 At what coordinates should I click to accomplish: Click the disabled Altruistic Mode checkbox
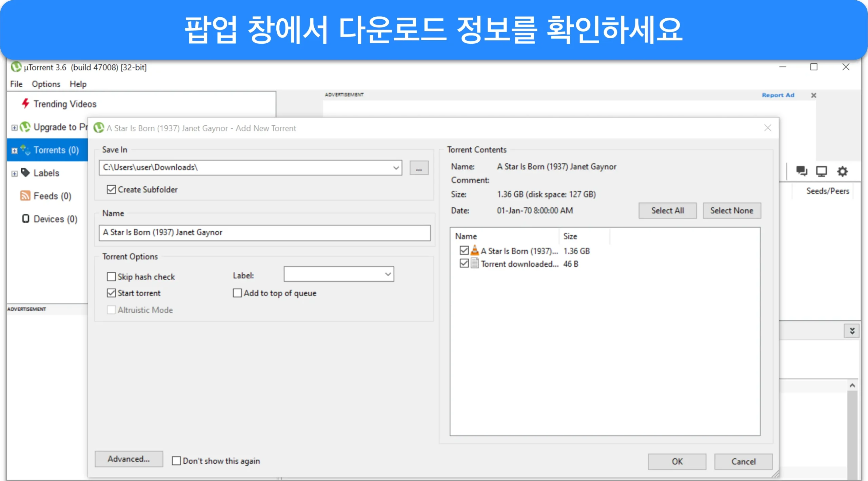coord(111,310)
